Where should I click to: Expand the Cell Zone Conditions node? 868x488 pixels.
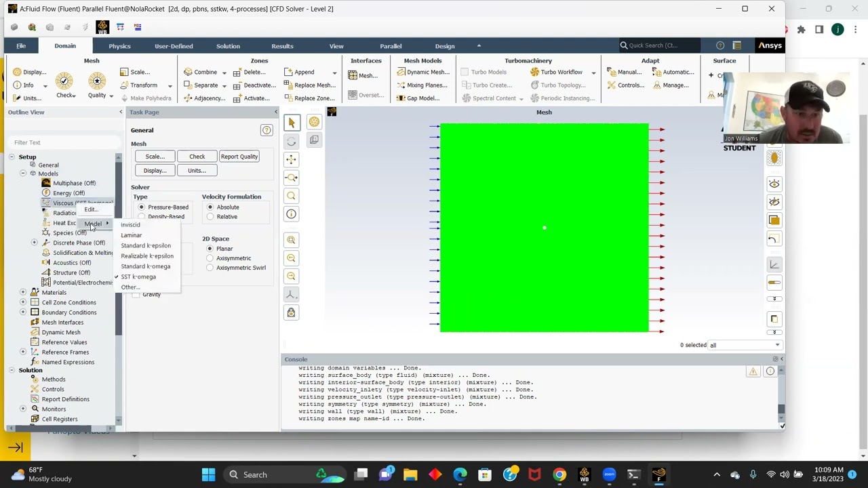23,302
